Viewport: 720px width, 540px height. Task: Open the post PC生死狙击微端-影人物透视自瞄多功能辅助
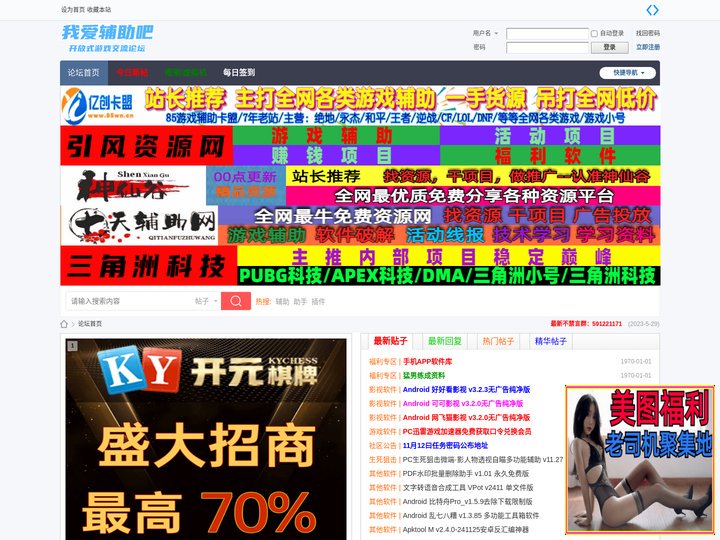(483, 460)
